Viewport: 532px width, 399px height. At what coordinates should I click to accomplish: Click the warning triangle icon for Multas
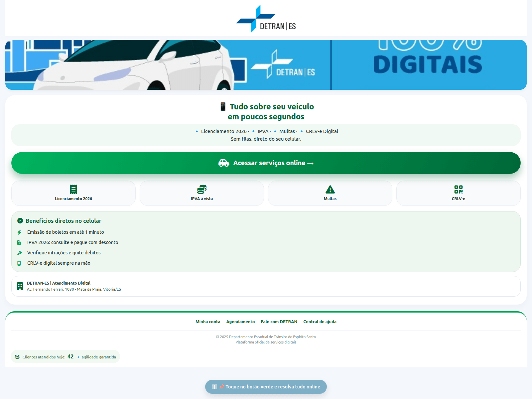click(330, 189)
